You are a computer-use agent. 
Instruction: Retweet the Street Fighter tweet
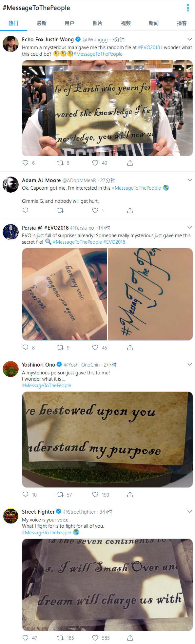tap(60, 638)
